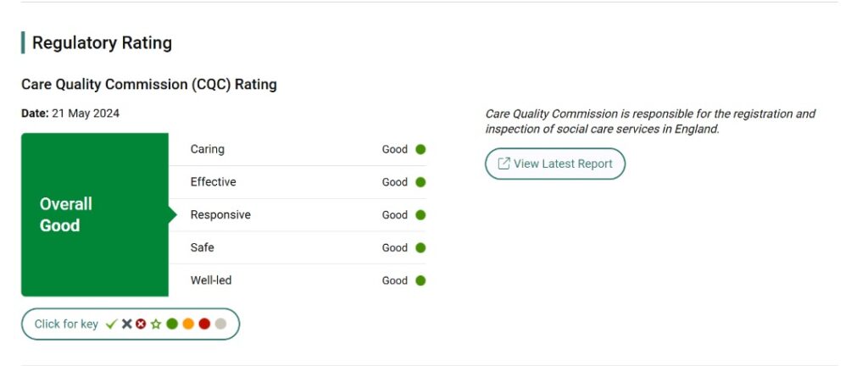Screen dimensions: 868x366
Task: Click the green dot beside the Safe rating
Action: [420, 248]
